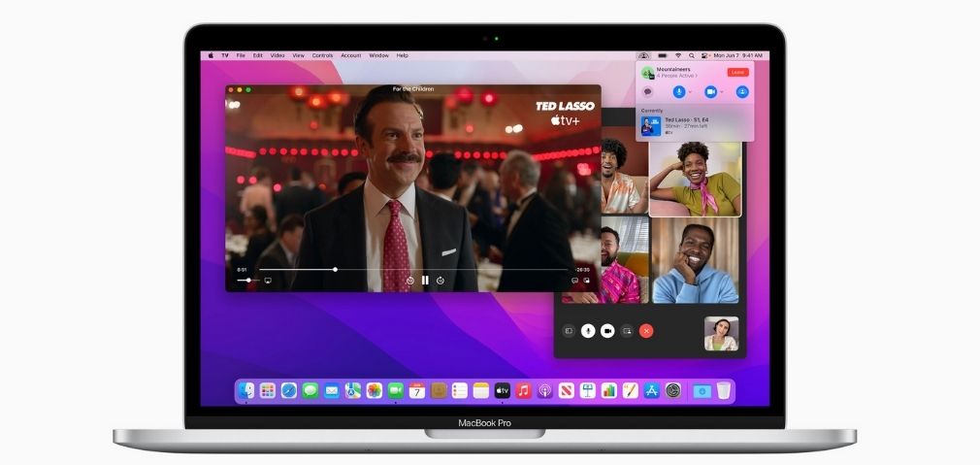The width and height of the screenshot is (980, 465).
Task: Click the SharePlay menu bar status icon
Action: pyautogui.click(x=643, y=55)
